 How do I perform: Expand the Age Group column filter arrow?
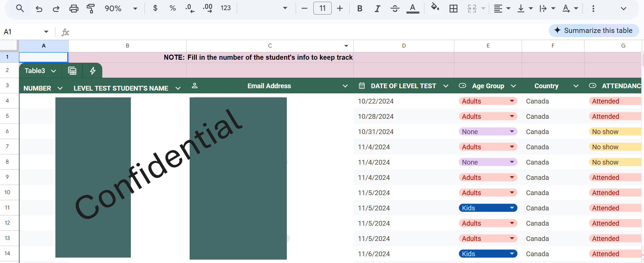pyautogui.click(x=513, y=86)
